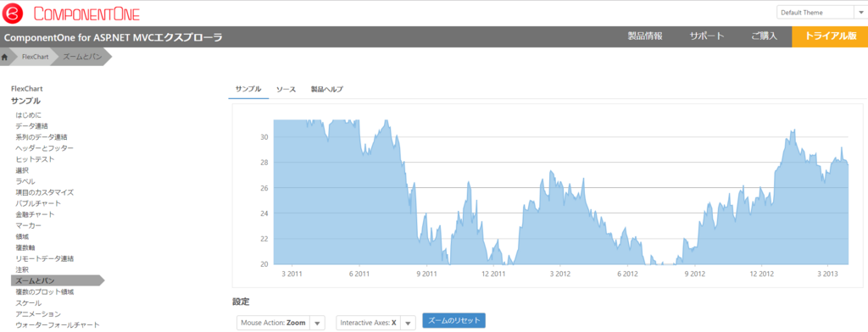Switch to the 製品ヘルプ tab
The width and height of the screenshot is (868, 332).
[x=326, y=89]
